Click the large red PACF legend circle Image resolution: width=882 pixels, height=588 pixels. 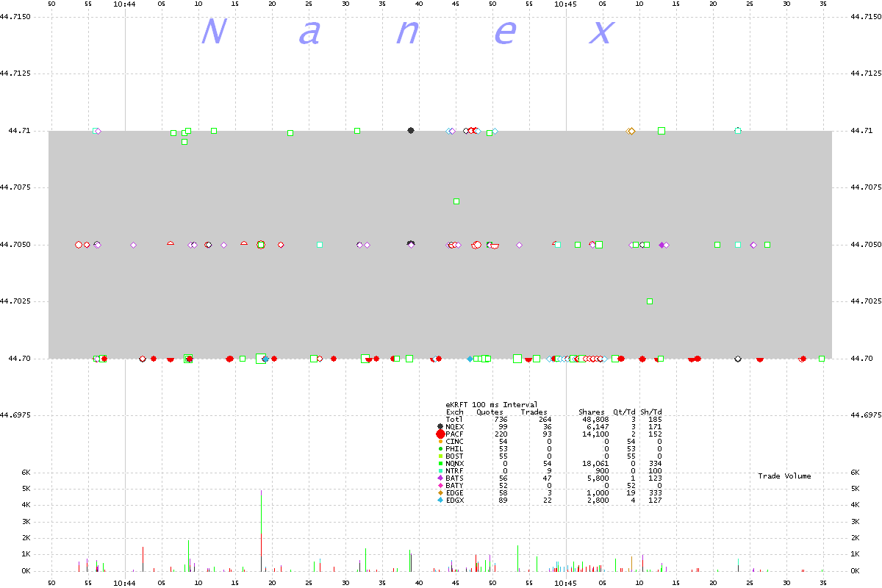click(x=440, y=434)
